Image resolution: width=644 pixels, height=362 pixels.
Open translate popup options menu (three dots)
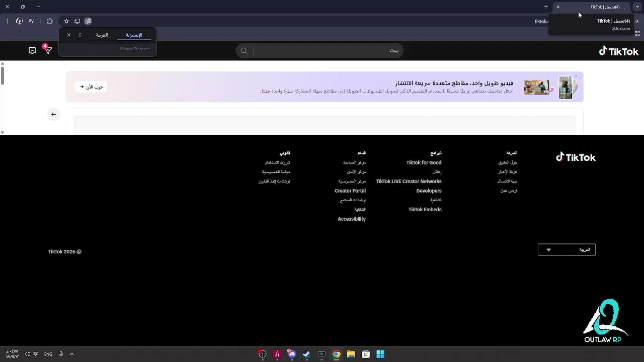point(80,35)
